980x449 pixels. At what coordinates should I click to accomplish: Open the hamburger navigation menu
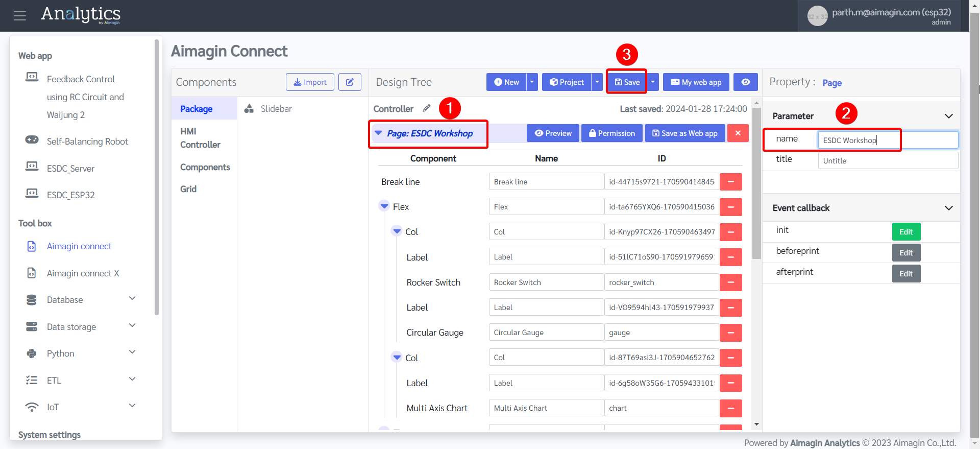[x=20, y=16]
